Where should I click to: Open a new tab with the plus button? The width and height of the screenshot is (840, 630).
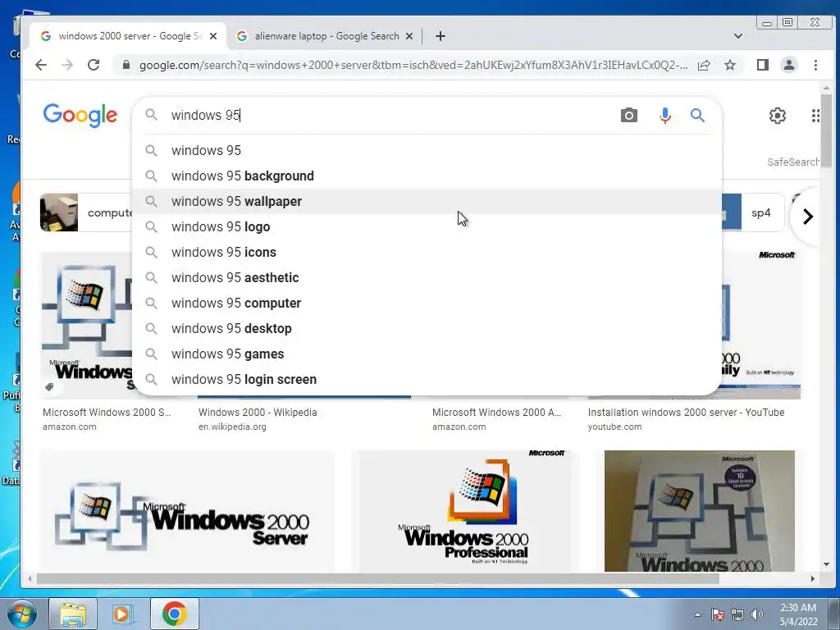tap(441, 36)
